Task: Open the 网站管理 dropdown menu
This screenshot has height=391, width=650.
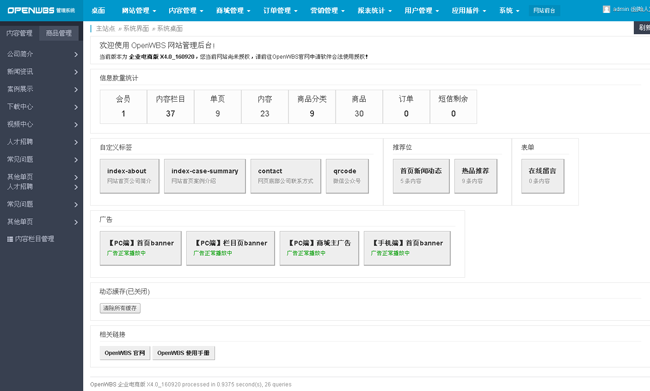Action: tap(139, 10)
